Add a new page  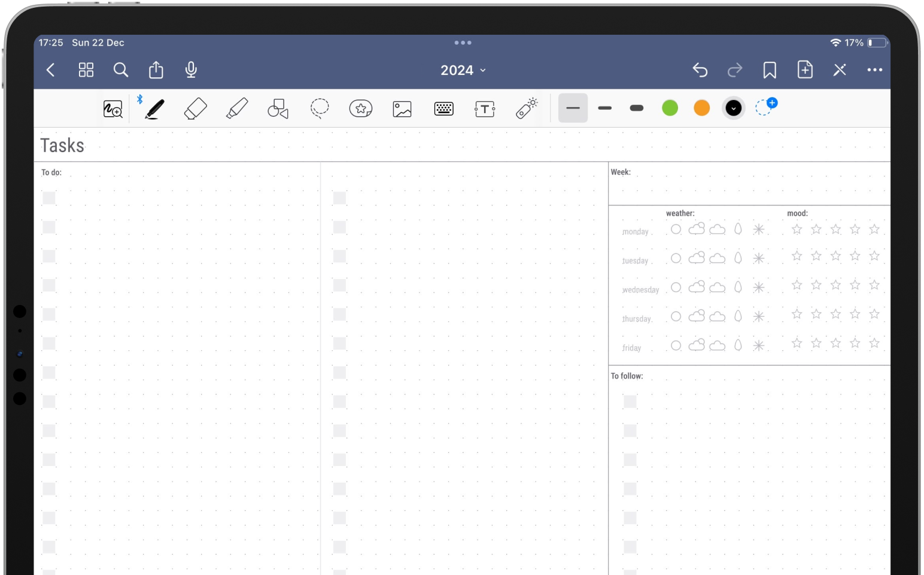[805, 69]
